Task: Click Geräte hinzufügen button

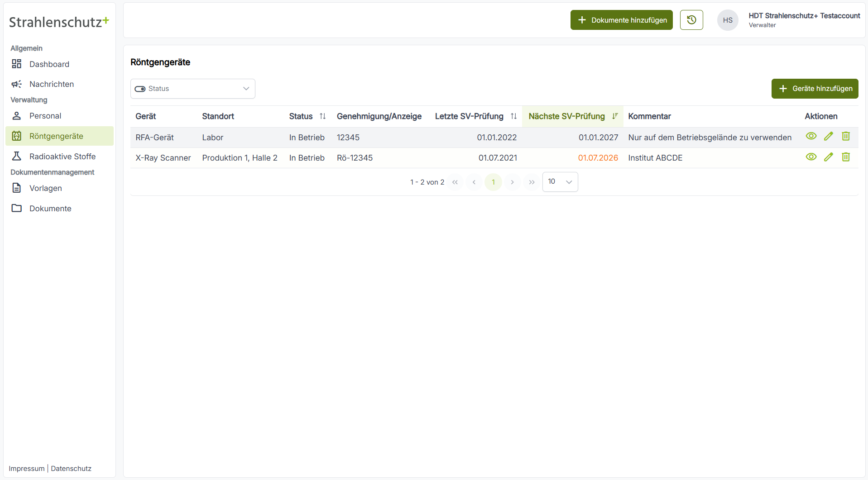Action: (x=815, y=89)
